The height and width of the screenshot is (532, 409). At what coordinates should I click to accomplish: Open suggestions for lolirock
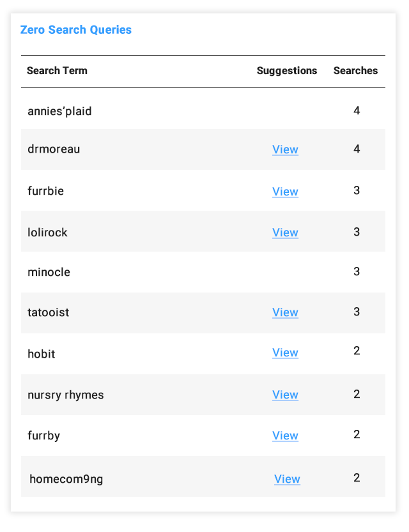285,232
